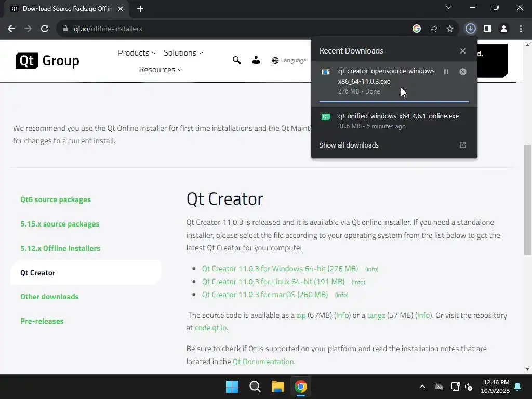Click the Qt Group logo
The width and height of the screenshot is (532, 399).
tap(47, 61)
